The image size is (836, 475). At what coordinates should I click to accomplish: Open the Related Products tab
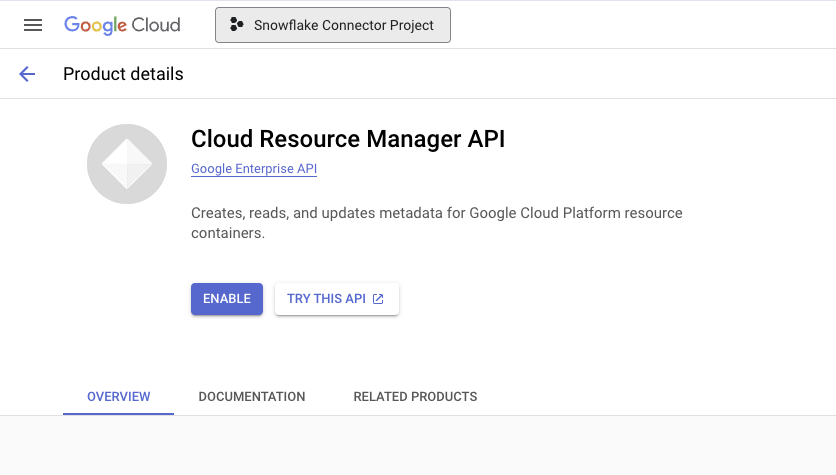(415, 397)
